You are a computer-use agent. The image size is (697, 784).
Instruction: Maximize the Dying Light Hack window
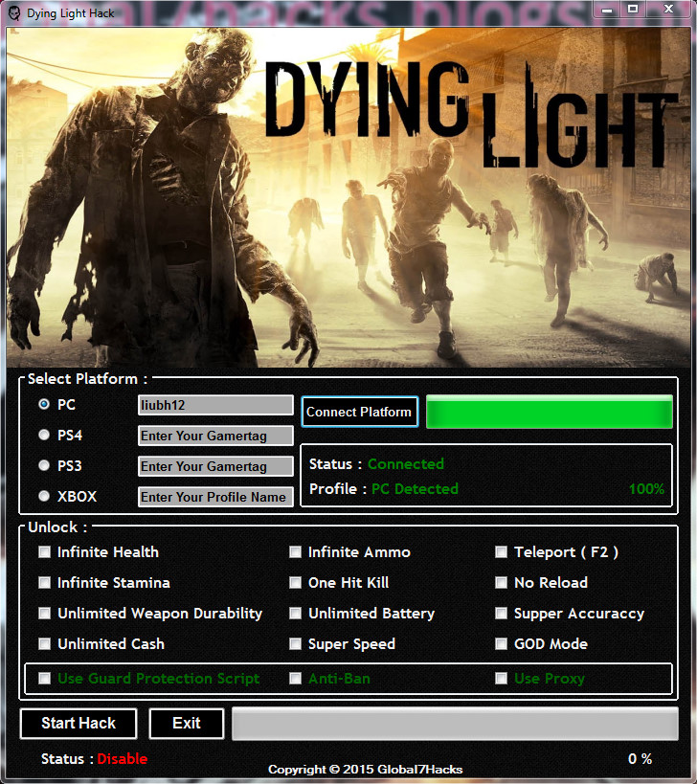point(633,9)
